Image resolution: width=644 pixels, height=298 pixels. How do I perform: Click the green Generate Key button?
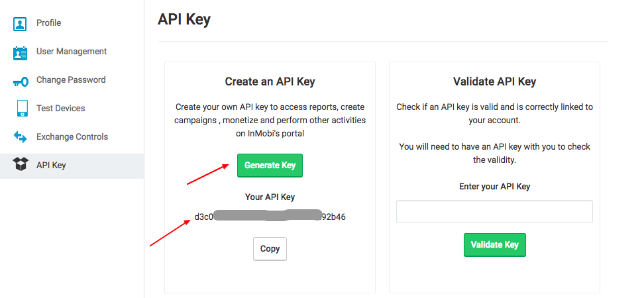pyautogui.click(x=270, y=166)
